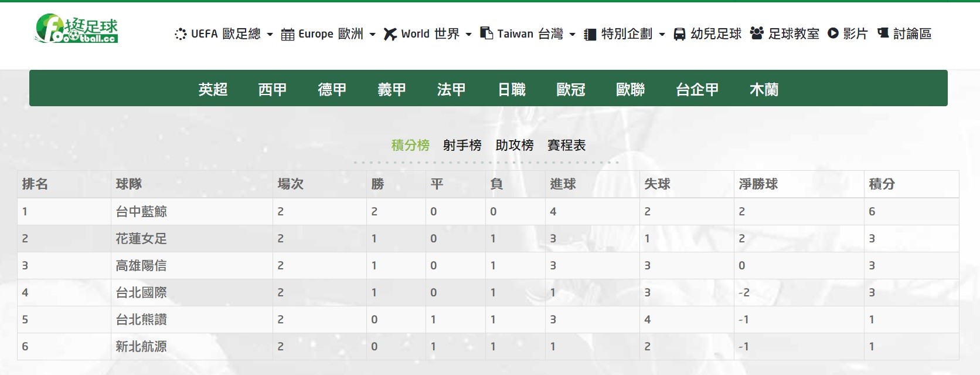Click 台北國際's goal difference -2
The width and height of the screenshot is (980, 375).
744,292
